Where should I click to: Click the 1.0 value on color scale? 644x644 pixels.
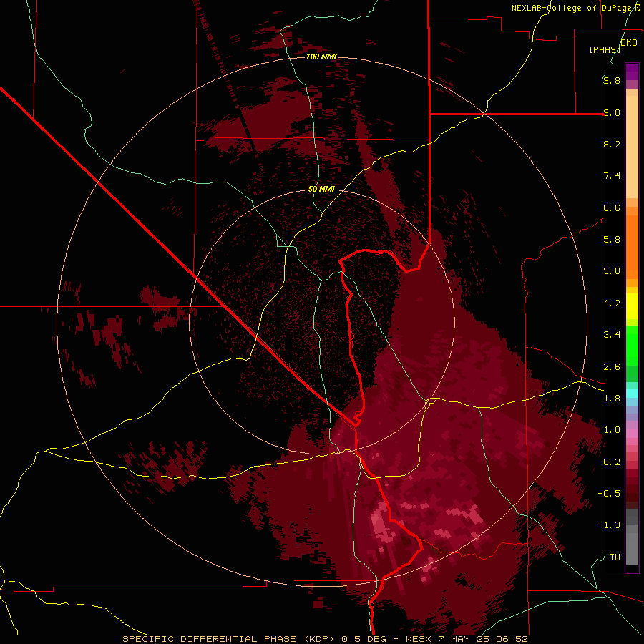pos(612,430)
